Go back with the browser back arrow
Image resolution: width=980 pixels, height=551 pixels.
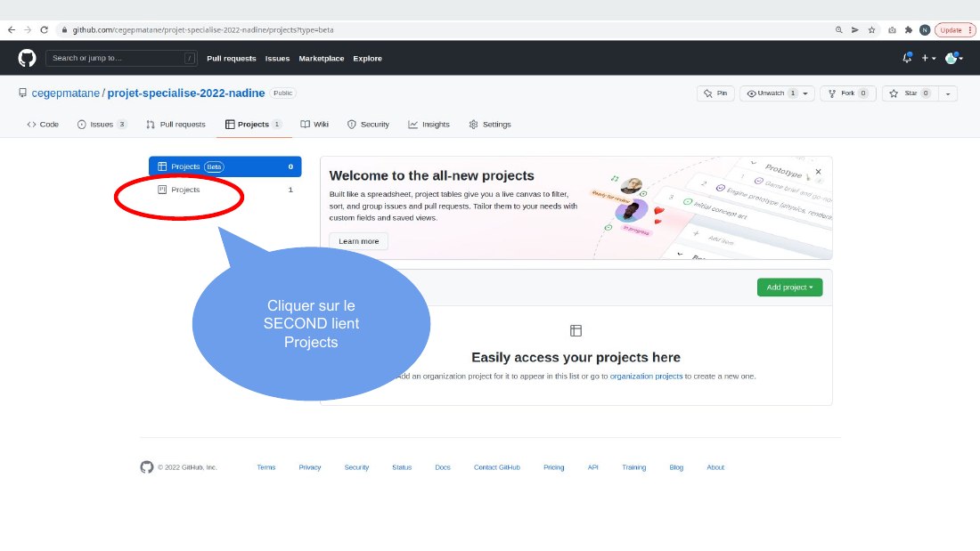(12, 30)
